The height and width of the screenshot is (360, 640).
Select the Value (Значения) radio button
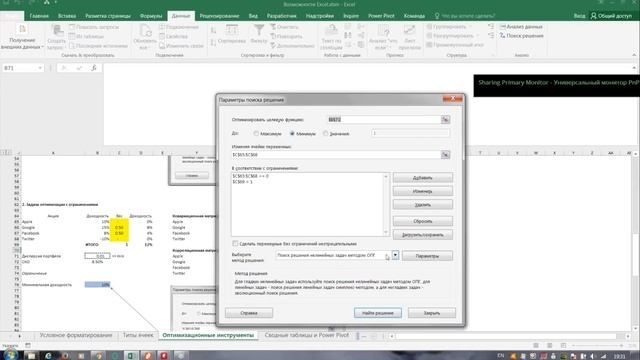point(326,133)
